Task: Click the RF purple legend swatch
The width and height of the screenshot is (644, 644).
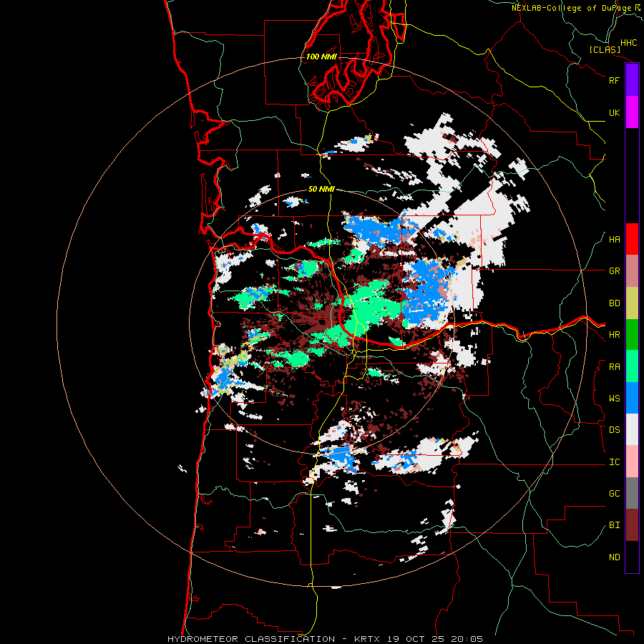Action: 632,80
